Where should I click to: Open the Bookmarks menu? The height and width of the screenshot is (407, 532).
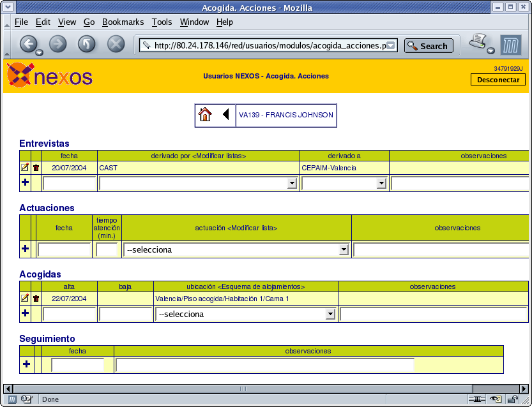tap(123, 22)
